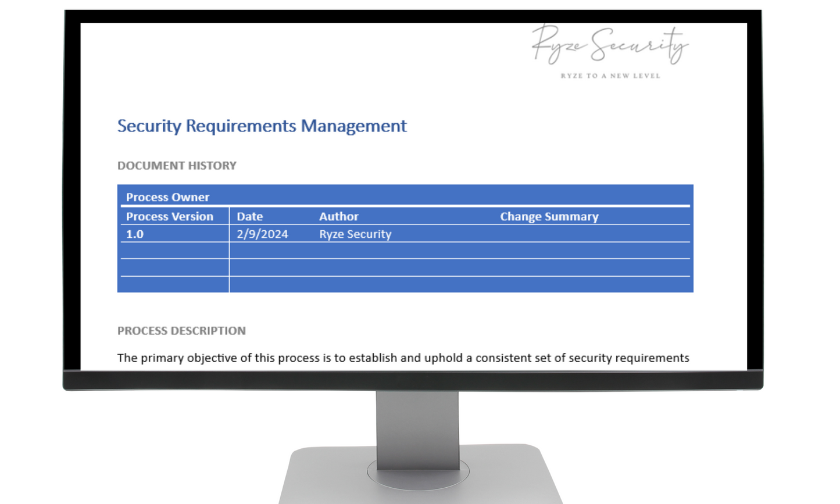The width and height of the screenshot is (840, 504).
Task: Click the Author column header
Action: tap(338, 216)
